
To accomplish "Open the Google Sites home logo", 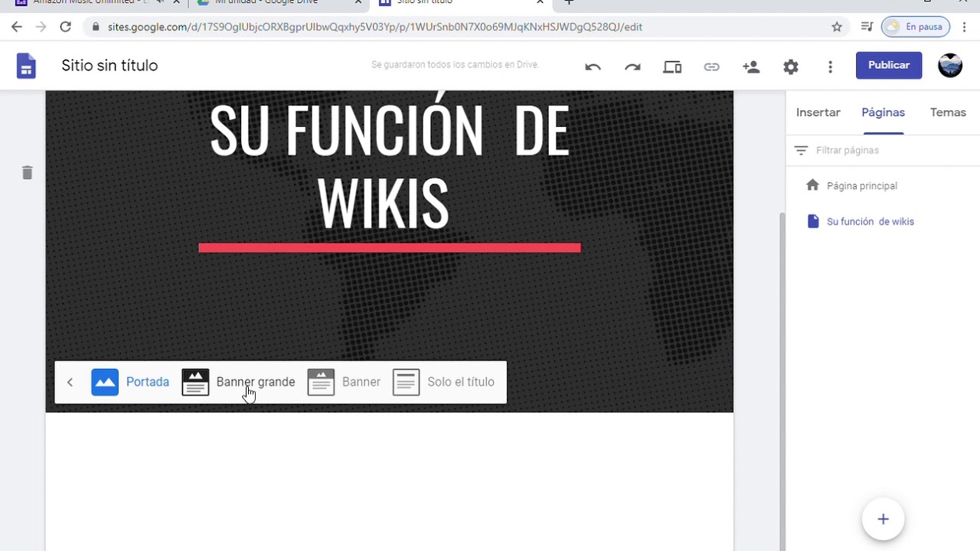I will pyautogui.click(x=27, y=66).
